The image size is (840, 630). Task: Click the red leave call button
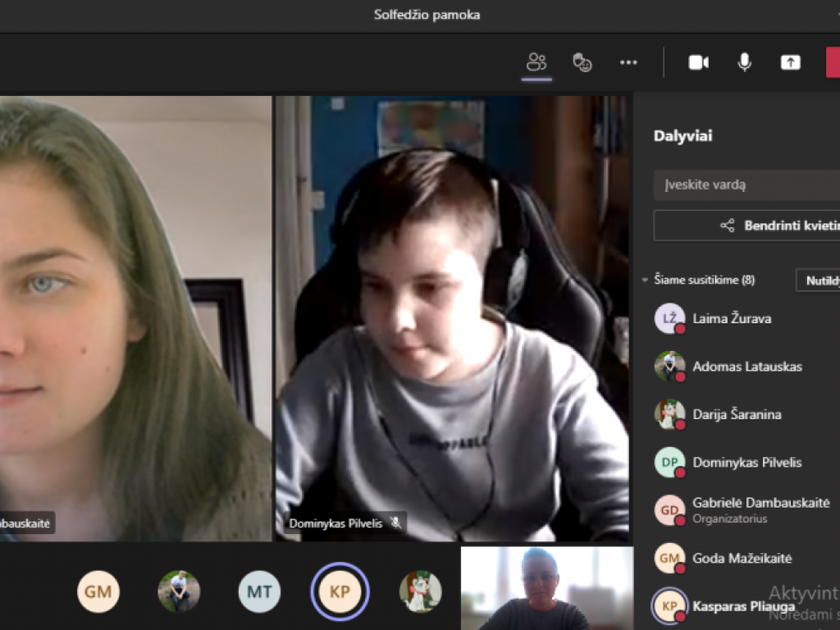pos(833,62)
